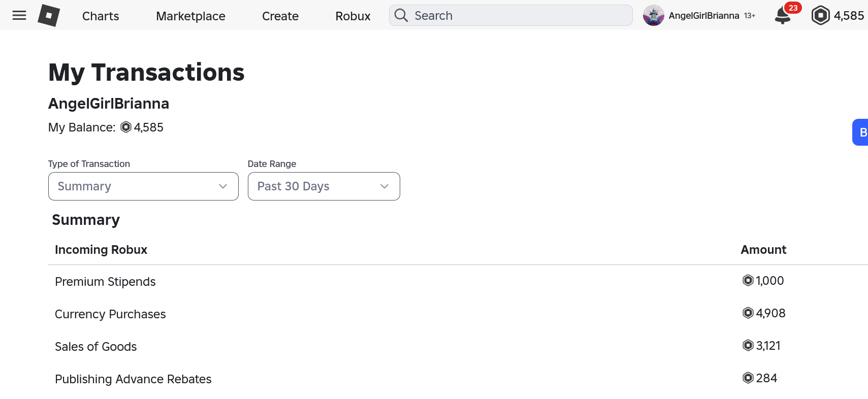Click the Roblox logo home icon

[x=49, y=16]
